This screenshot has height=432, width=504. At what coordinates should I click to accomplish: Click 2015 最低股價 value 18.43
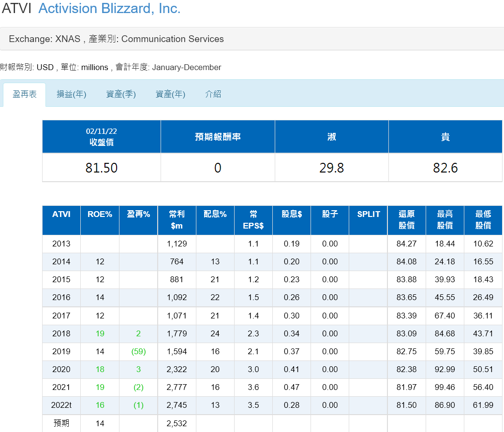[483, 279]
